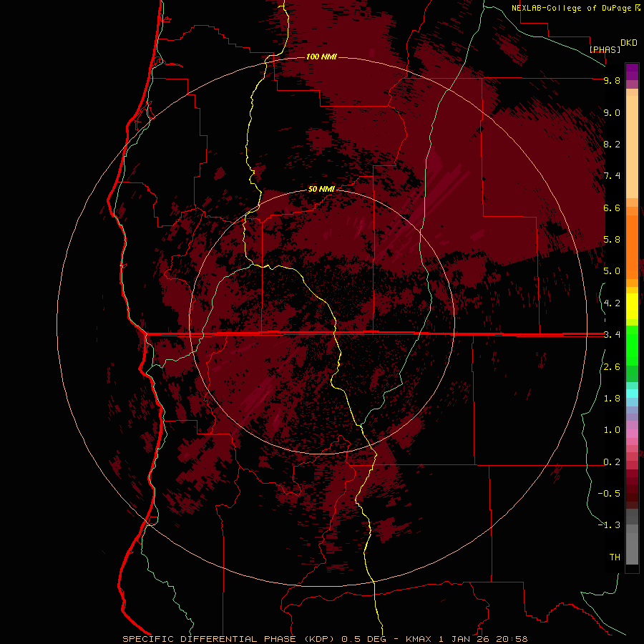Click the 0.2 value on color scale
The height and width of the screenshot is (644, 644).
612,462
